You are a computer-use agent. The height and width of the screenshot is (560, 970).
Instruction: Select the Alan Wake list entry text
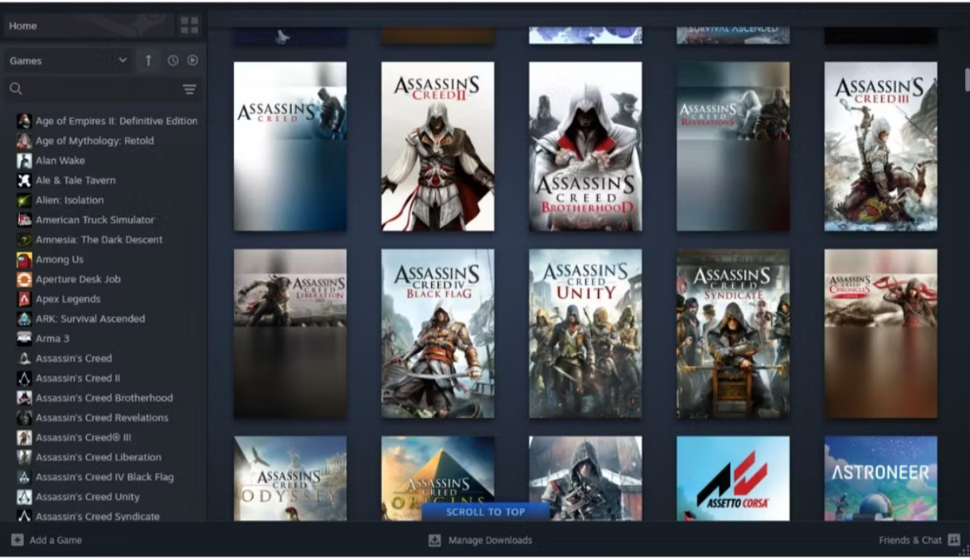[x=60, y=161]
